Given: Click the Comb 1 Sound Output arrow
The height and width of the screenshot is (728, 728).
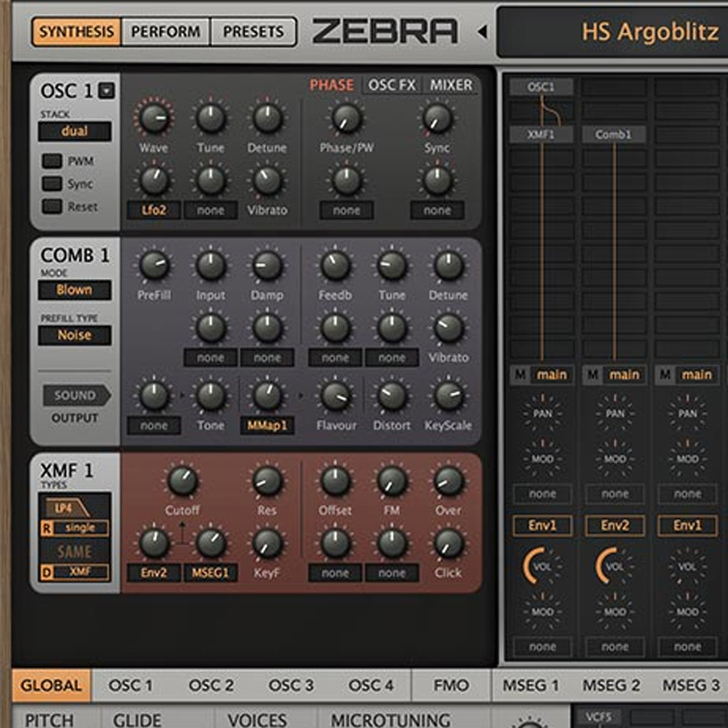Looking at the screenshot, I should tap(75, 396).
